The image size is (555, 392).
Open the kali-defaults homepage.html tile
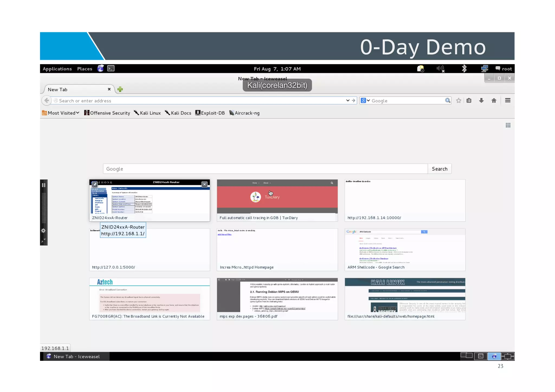tap(405, 299)
